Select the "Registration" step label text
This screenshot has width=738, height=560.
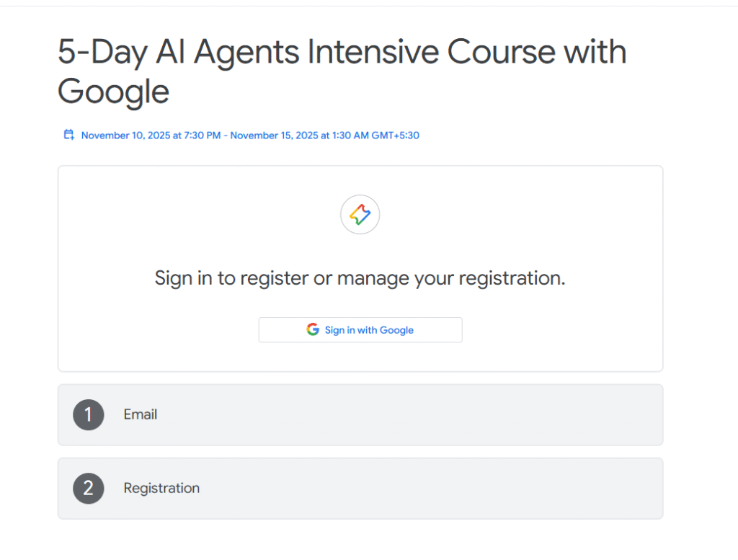tap(161, 488)
